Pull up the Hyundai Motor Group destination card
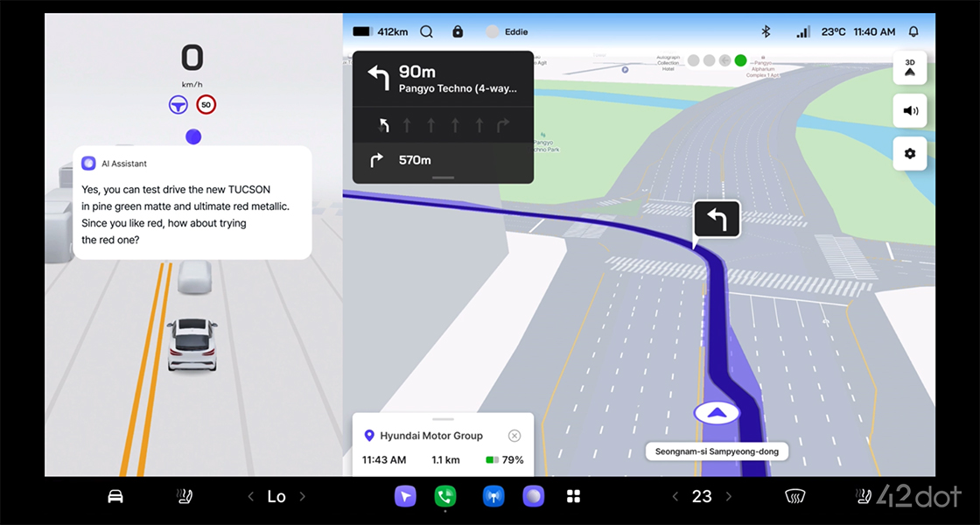980x525 pixels. [443, 420]
